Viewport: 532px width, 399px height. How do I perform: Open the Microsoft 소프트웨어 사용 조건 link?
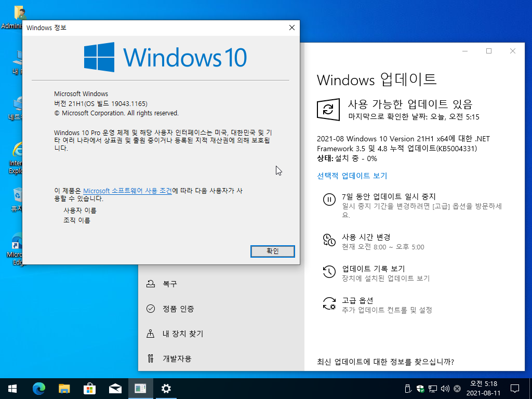(127, 191)
